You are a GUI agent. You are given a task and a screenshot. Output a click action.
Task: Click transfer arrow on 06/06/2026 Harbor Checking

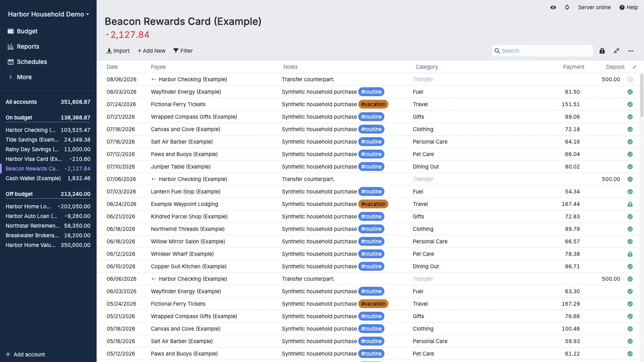point(153,279)
